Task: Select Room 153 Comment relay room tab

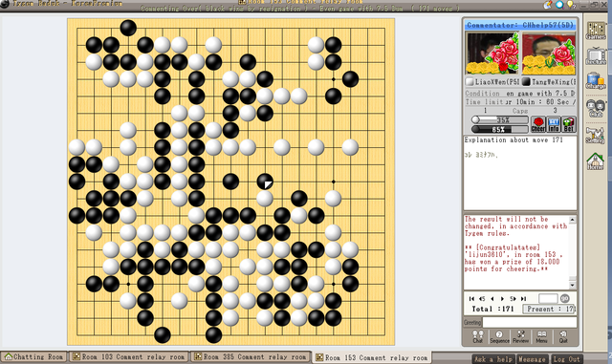Action: (372, 357)
